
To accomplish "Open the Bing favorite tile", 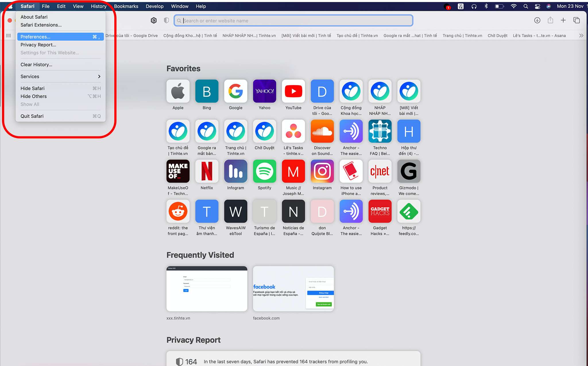I will coord(207,91).
